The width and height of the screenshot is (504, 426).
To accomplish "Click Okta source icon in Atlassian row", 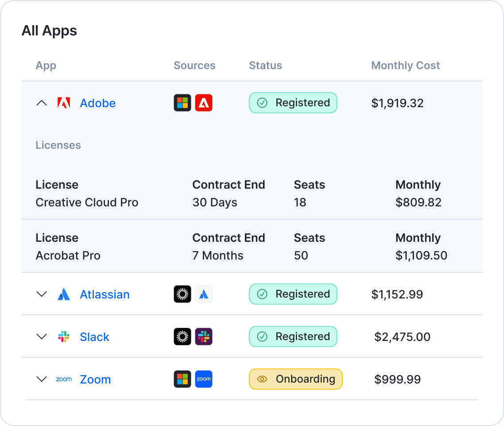I will [182, 294].
